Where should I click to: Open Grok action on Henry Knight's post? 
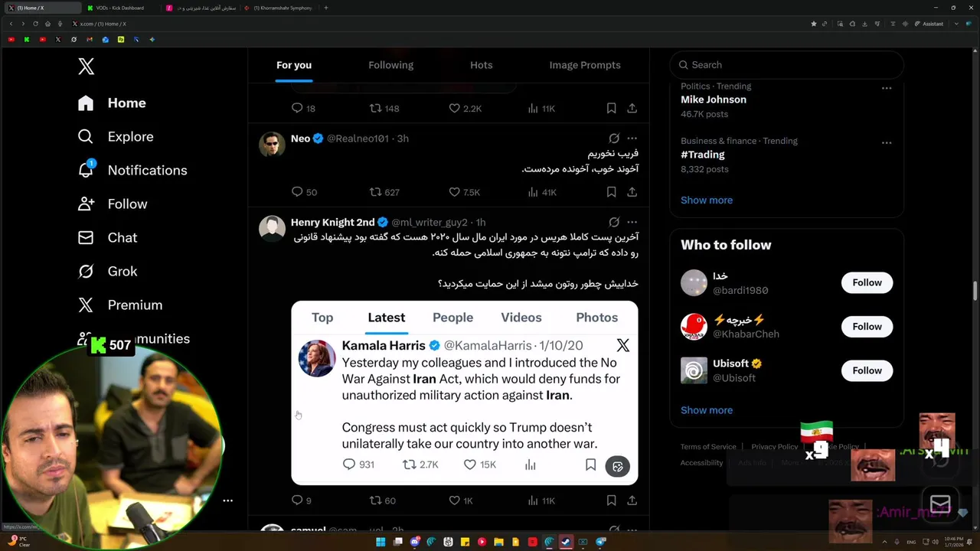[614, 222]
